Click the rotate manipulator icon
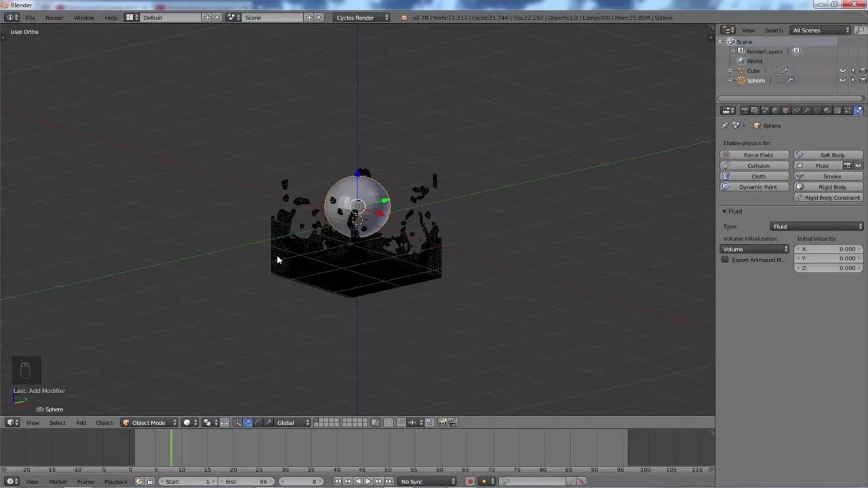The width and height of the screenshot is (868, 488). 258,422
